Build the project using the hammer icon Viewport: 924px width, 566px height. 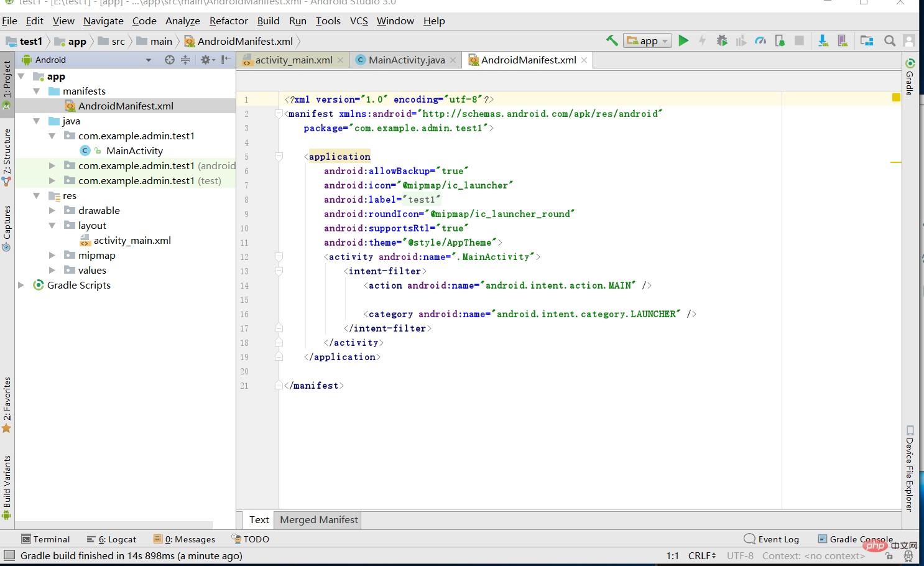coord(611,40)
